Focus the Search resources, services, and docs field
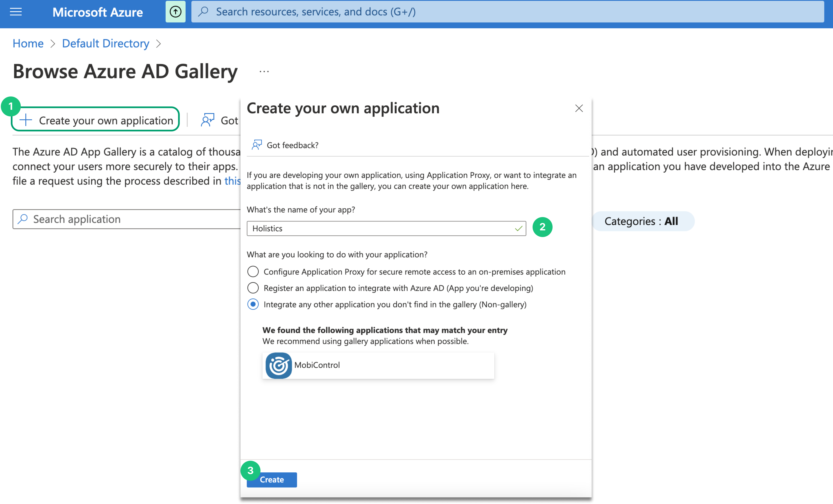The width and height of the screenshot is (833, 504). (x=507, y=12)
